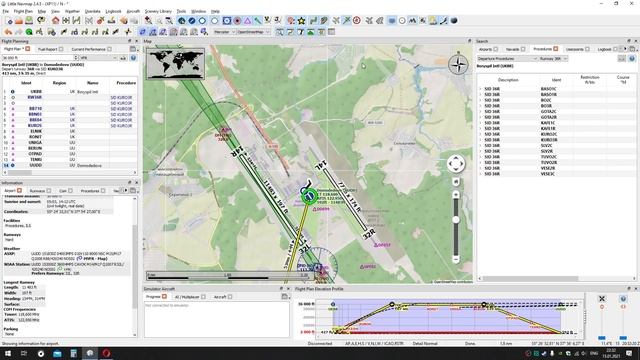
Task: Click the Opera icon in taskbar
Action: point(106,353)
